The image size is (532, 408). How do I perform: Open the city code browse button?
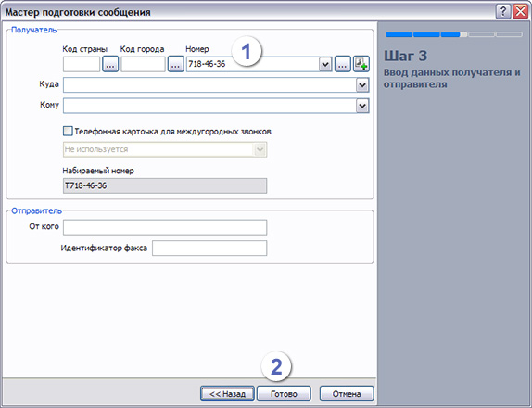pyautogui.click(x=175, y=64)
